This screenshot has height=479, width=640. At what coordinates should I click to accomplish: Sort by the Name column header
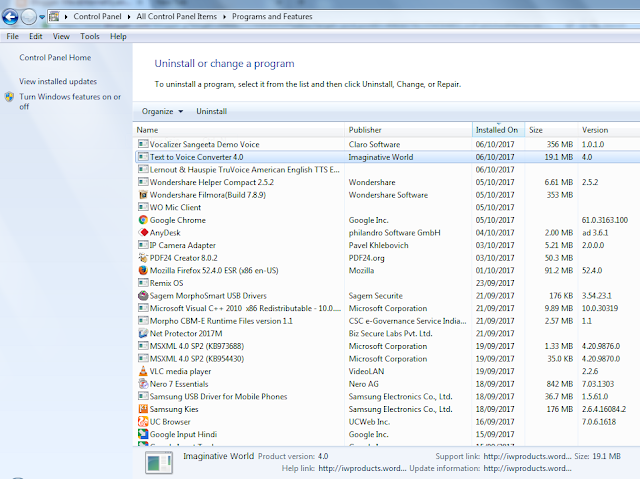[239, 130]
